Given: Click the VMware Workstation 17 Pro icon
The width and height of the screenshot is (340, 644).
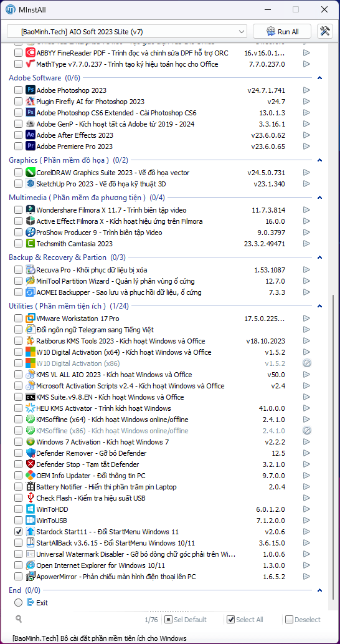Looking at the screenshot, I should [31, 319].
